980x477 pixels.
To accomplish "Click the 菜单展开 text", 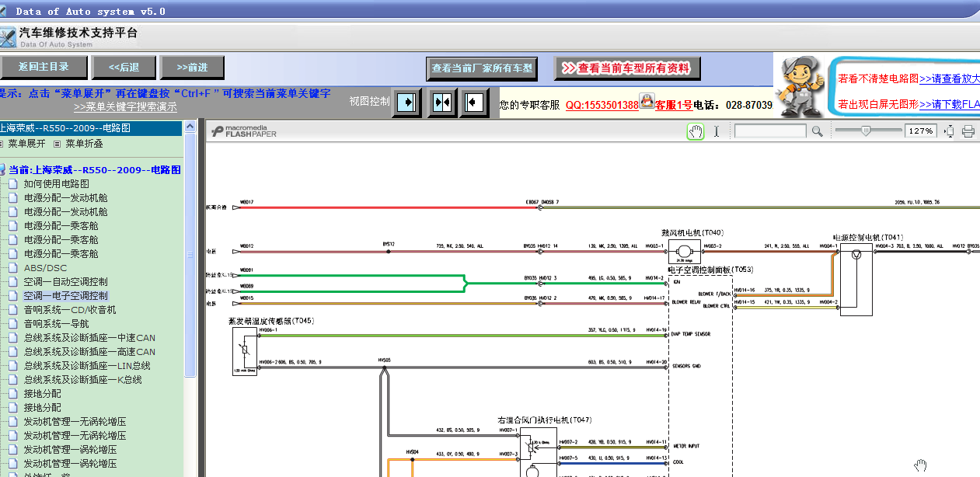I will pyautogui.click(x=26, y=144).
